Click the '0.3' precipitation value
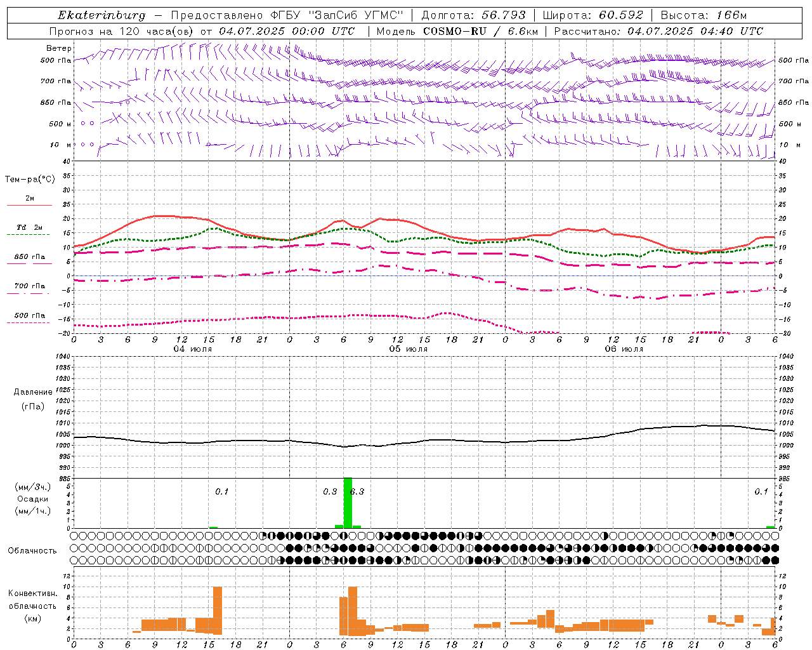The image size is (812, 650). click(330, 491)
